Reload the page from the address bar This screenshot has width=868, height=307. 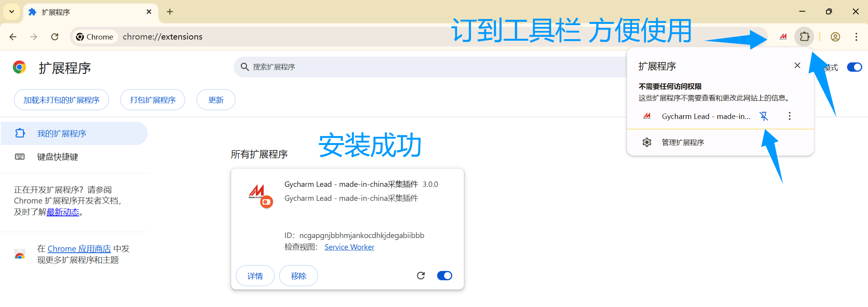55,37
